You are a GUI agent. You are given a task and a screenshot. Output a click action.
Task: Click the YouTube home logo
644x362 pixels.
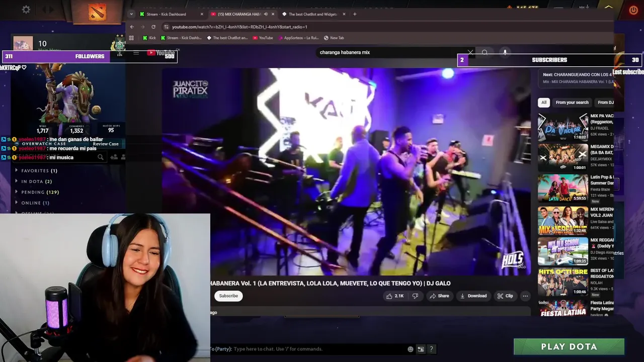pyautogui.click(x=161, y=53)
